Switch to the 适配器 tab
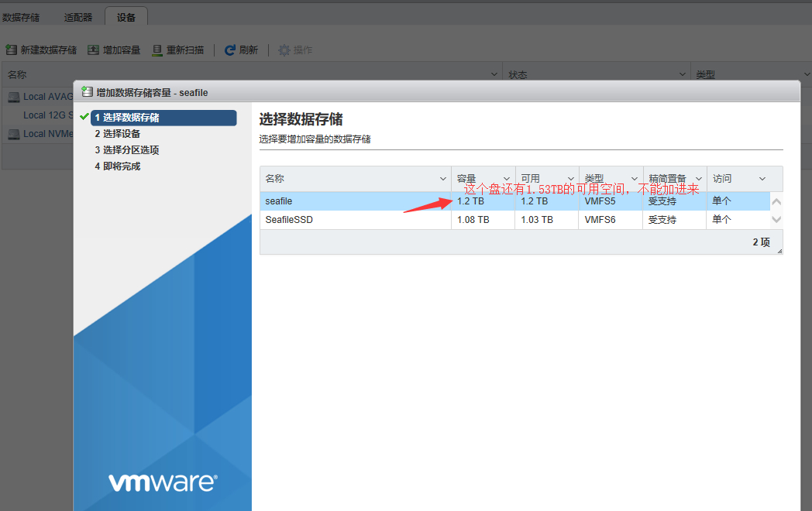 [78, 18]
